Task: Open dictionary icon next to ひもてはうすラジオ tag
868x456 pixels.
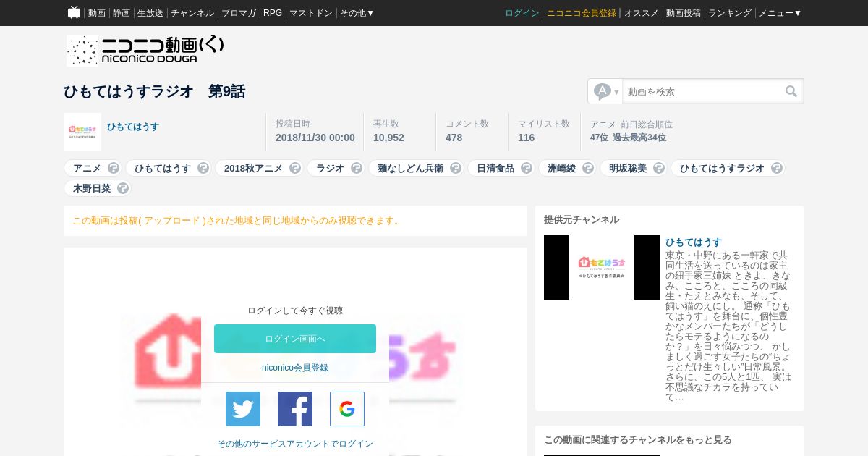Action: [x=777, y=168]
